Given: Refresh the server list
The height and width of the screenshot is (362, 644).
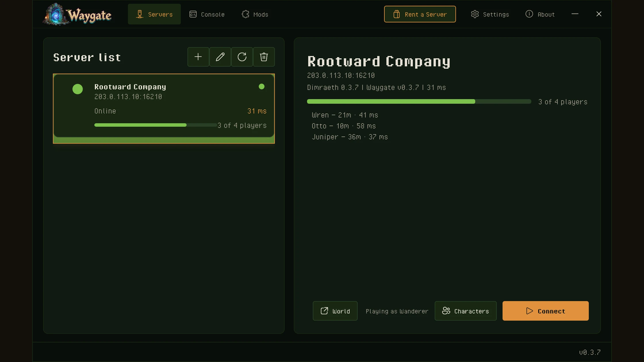Looking at the screenshot, I should click(242, 57).
